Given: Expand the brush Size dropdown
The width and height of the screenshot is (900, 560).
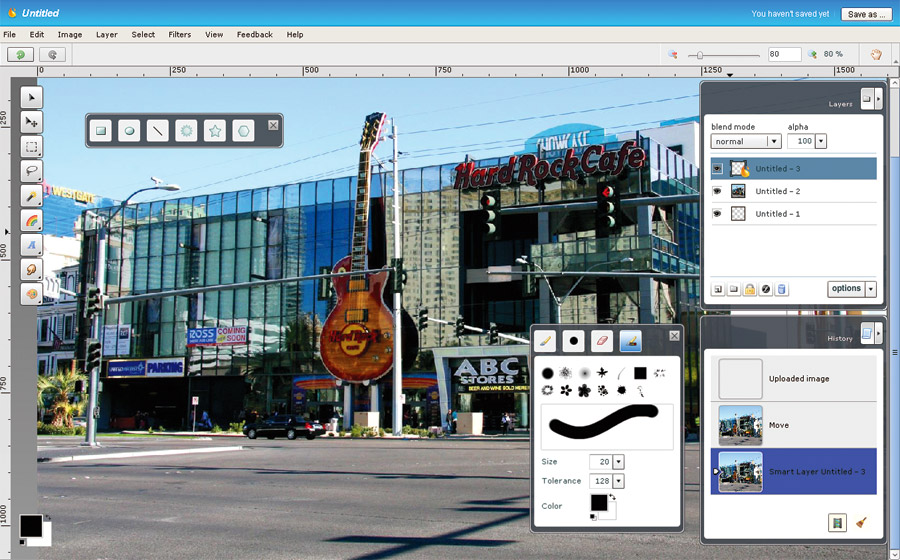Looking at the screenshot, I should (x=618, y=461).
